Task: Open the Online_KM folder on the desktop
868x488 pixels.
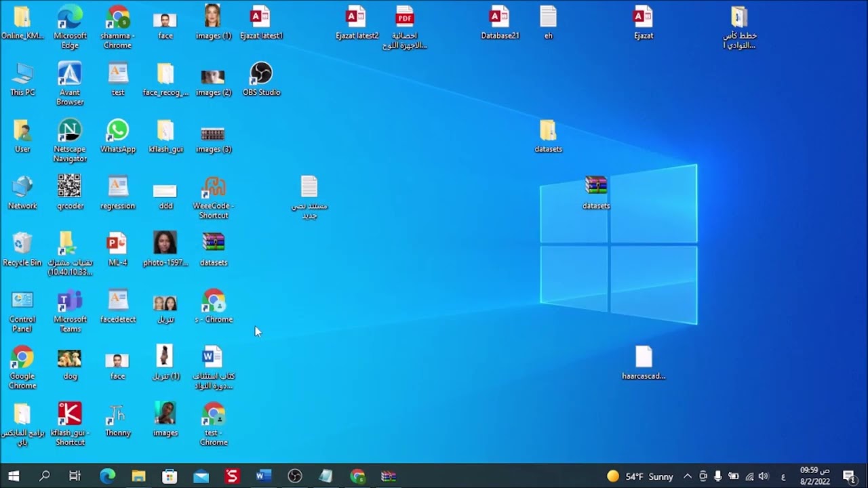Action: 22,22
